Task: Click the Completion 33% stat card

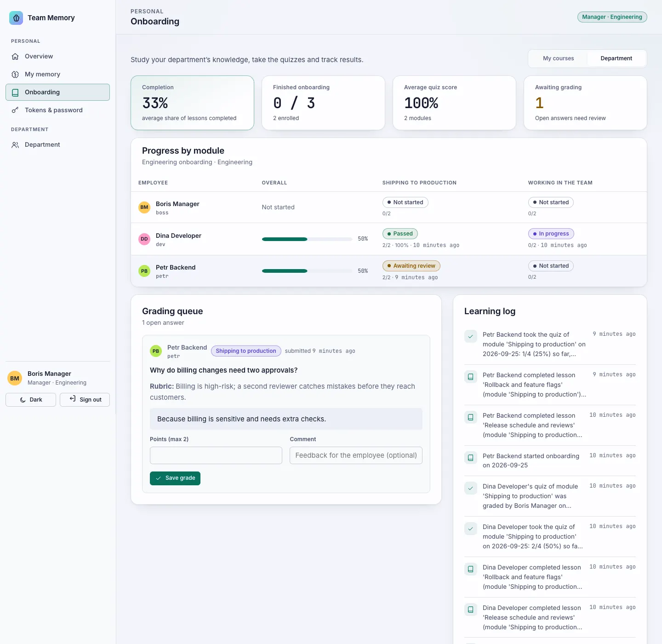Action: coord(192,103)
